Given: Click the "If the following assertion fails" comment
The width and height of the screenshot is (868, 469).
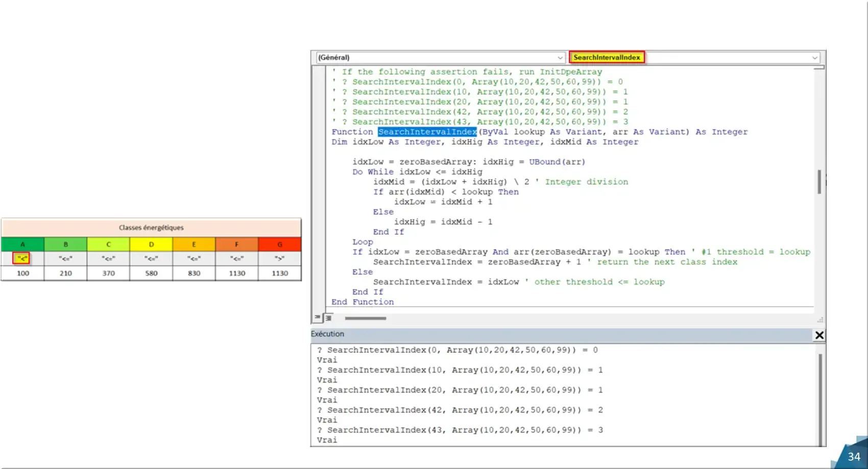Looking at the screenshot, I should tap(467, 72).
